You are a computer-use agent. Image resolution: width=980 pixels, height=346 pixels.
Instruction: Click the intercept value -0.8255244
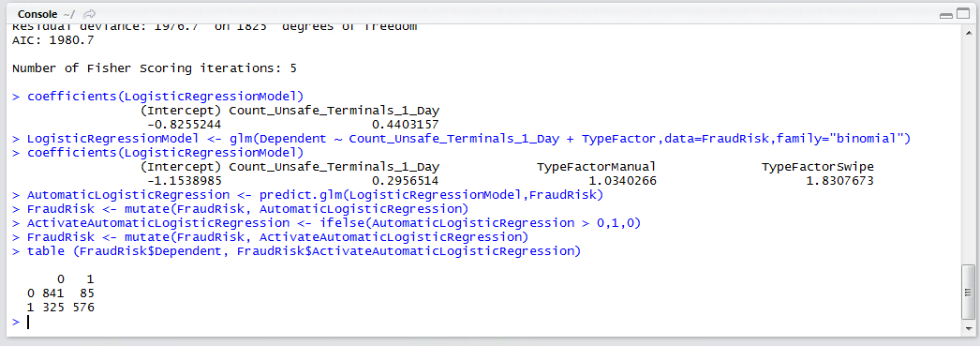[185, 125]
